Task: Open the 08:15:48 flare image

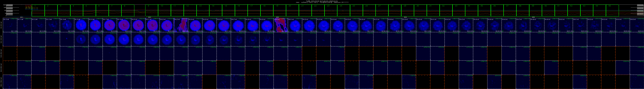Action: coord(81,25)
